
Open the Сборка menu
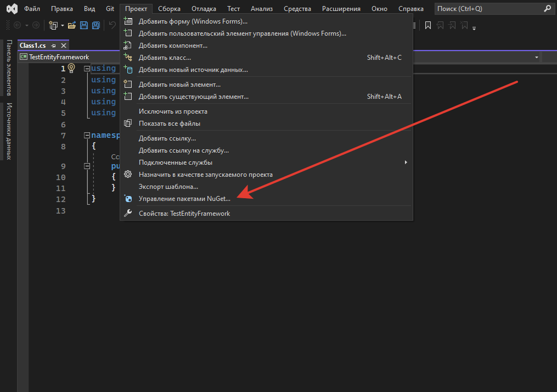click(169, 9)
